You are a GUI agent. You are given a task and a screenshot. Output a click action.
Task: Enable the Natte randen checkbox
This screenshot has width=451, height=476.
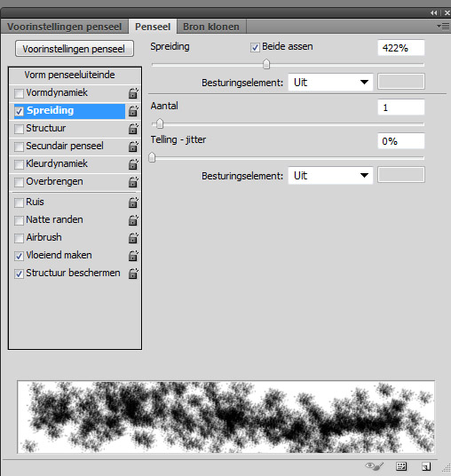pyautogui.click(x=20, y=220)
